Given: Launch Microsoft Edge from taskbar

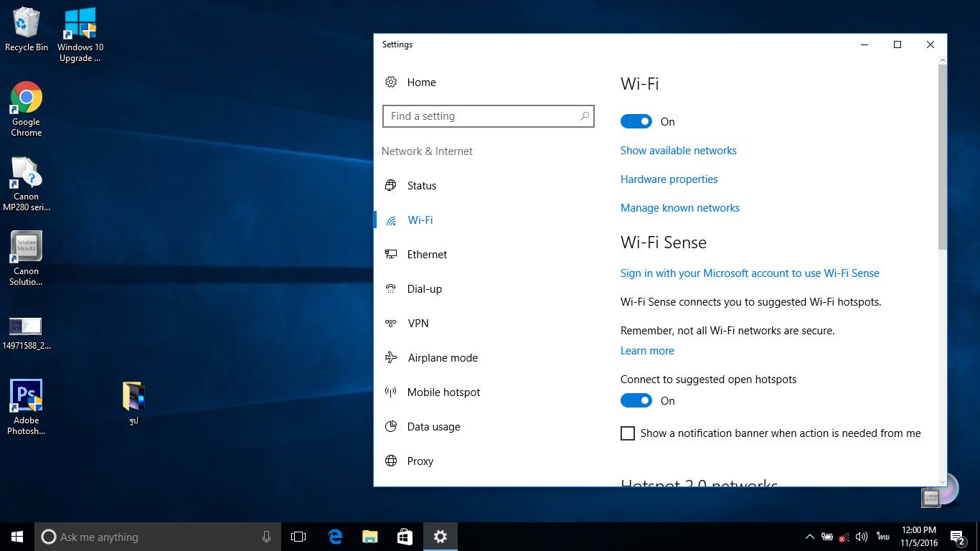Looking at the screenshot, I should (x=334, y=537).
